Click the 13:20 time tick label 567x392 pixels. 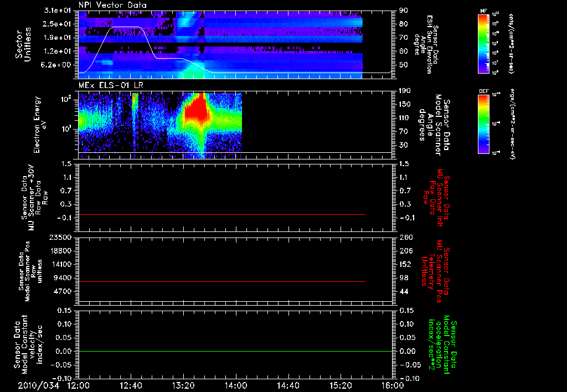point(183,385)
